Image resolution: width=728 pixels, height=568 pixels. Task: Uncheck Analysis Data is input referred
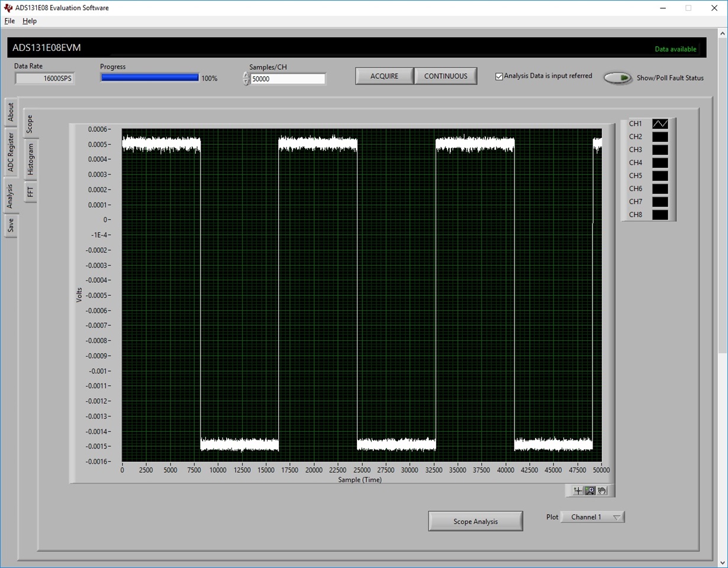point(499,76)
